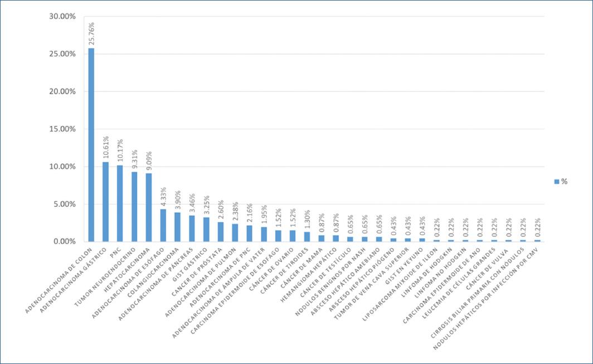Click the tallest bar, Adenocarcinoma de Colon
The height and width of the screenshot is (364, 593).
91,145
